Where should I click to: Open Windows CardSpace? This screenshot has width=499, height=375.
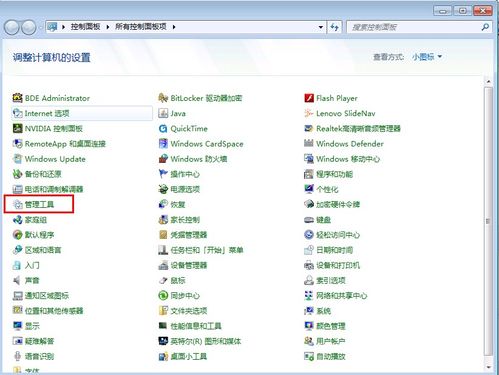201,144
